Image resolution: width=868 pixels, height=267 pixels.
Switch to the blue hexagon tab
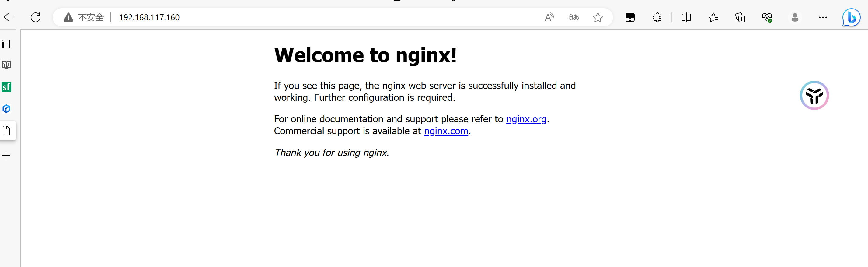(6, 109)
